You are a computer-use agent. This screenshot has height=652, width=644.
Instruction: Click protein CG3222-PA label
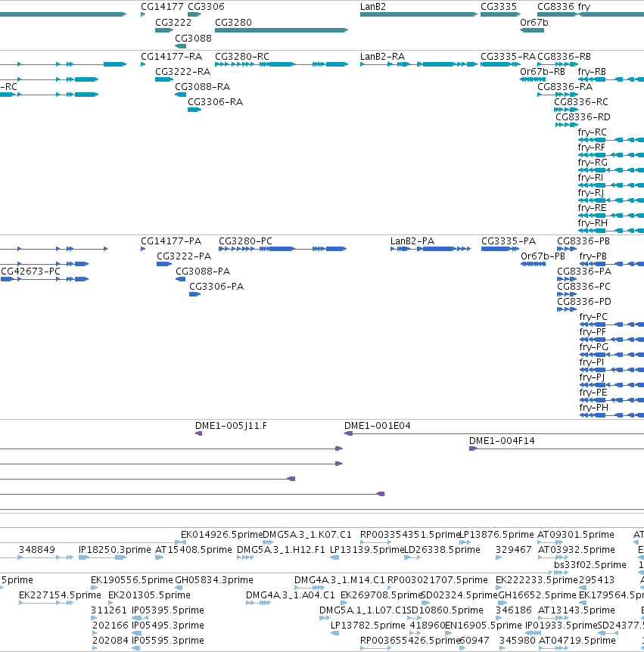(x=184, y=256)
